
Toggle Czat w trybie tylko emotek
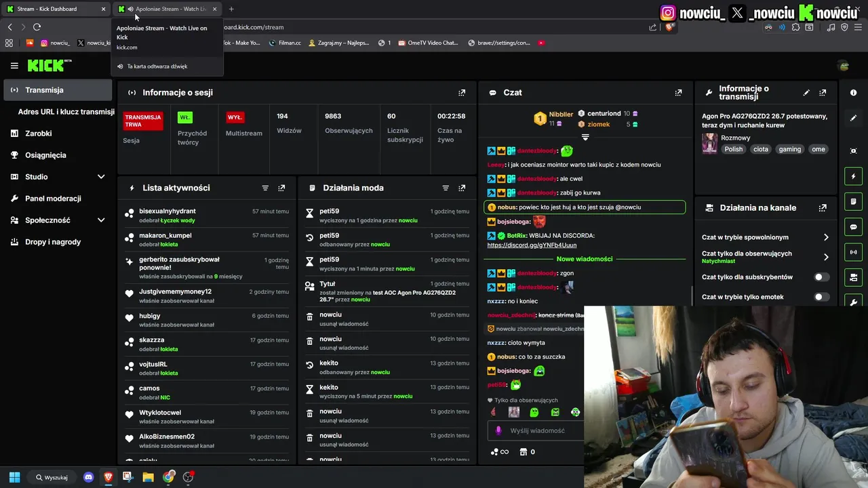pyautogui.click(x=821, y=297)
